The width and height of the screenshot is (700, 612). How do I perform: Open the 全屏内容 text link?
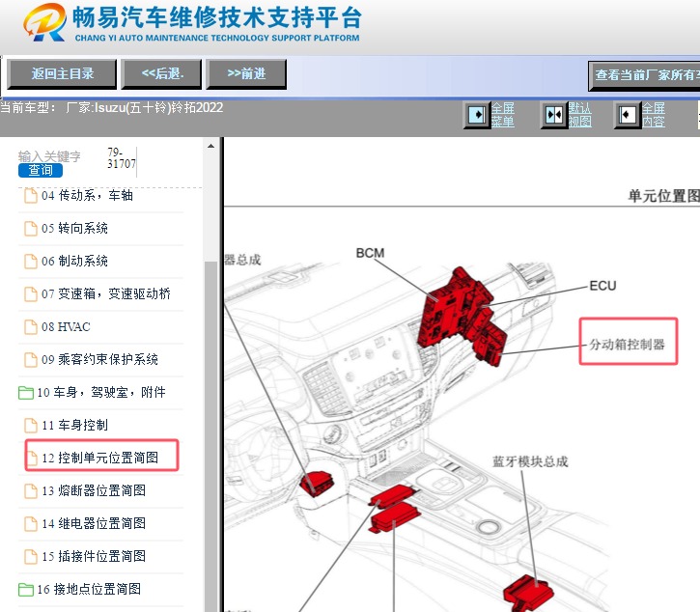coord(653,115)
